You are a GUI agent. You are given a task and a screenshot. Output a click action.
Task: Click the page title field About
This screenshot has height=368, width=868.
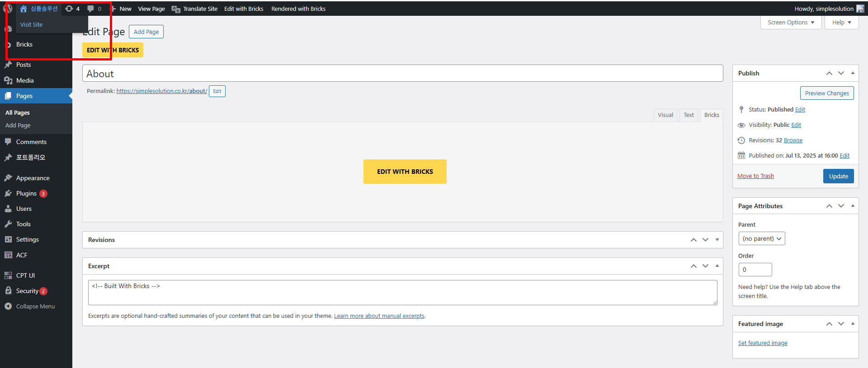click(x=402, y=74)
